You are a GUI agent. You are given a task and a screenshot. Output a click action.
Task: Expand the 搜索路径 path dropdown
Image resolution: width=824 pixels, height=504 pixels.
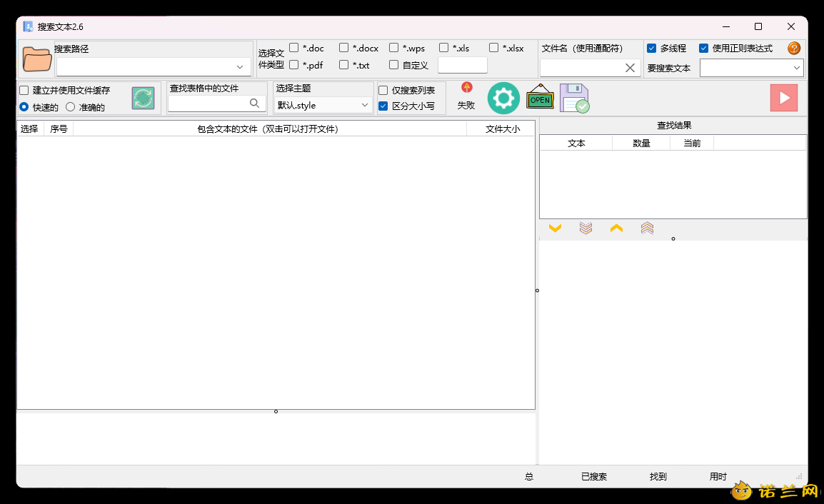tap(240, 66)
